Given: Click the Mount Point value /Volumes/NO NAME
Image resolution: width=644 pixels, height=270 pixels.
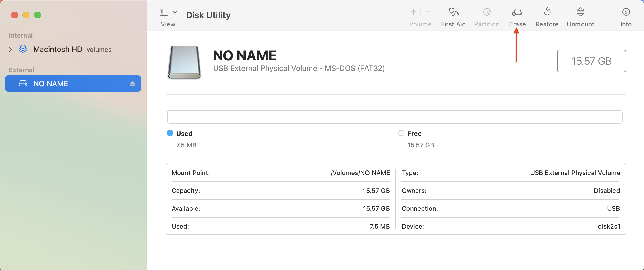Looking at the screenshot, I should 360,173.
